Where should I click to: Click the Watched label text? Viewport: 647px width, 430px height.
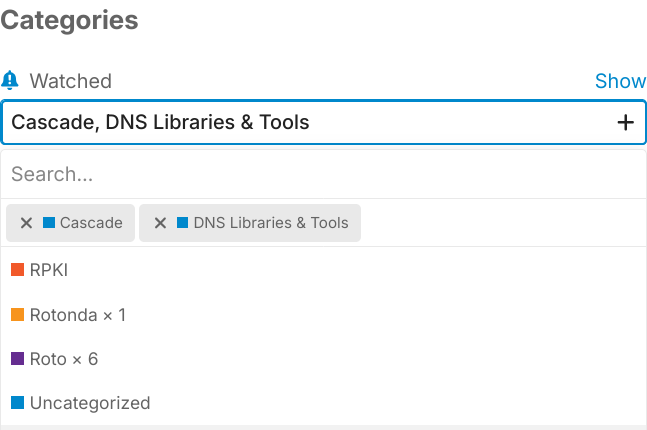pyautogui.click(x=70, y=81)
